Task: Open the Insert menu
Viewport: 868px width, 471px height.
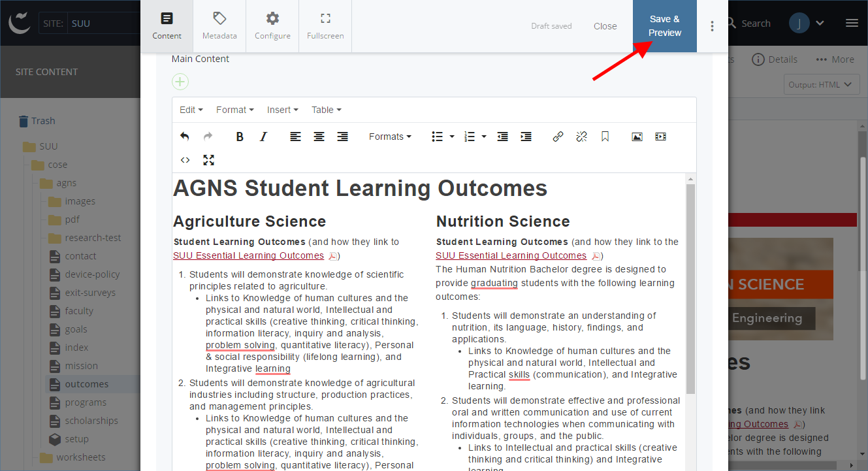Action: point(282,110)
